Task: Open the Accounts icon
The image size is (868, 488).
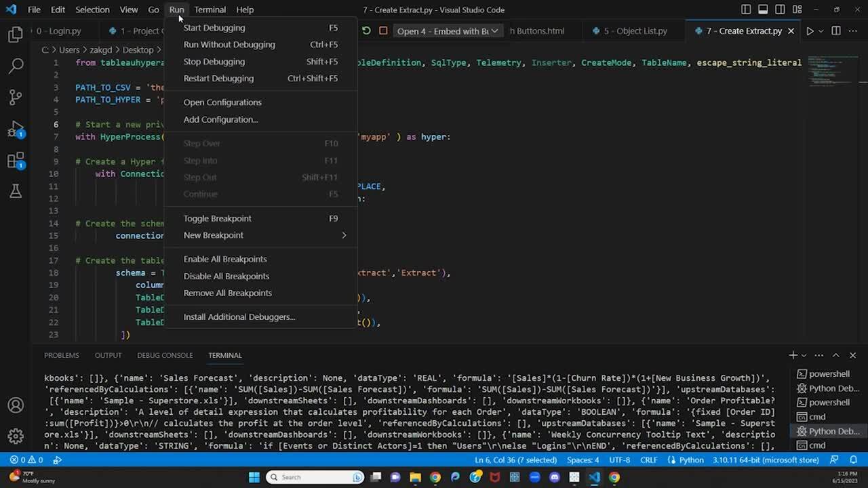Action: [16, 405]
